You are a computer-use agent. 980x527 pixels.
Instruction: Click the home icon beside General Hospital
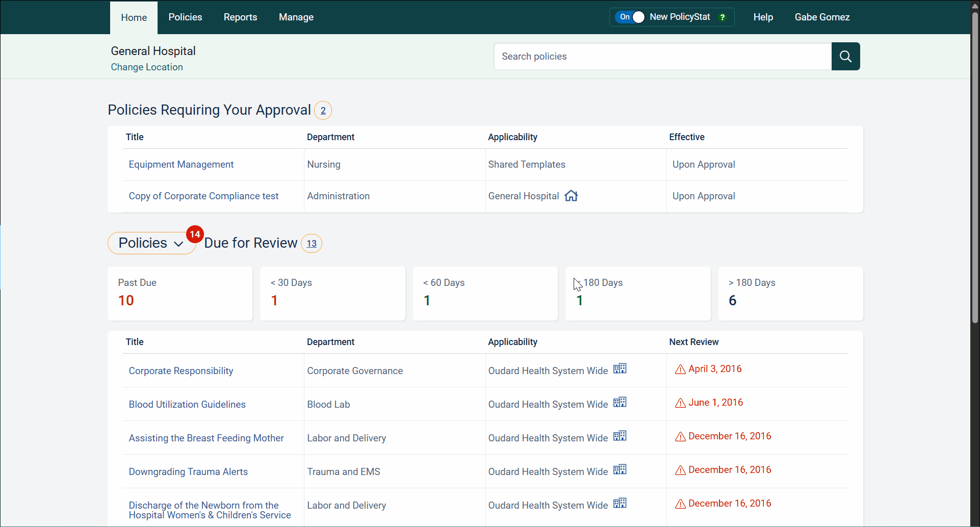(571, 196)
